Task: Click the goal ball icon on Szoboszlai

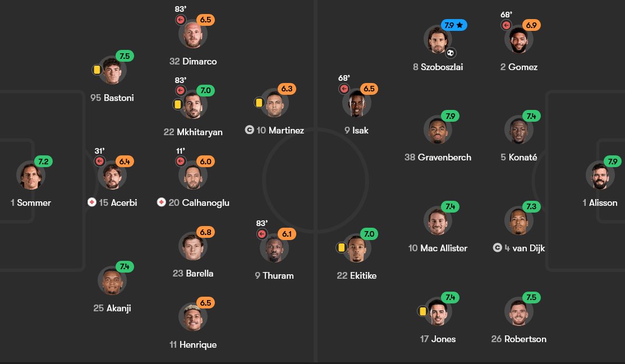Action: tap(451, 53)
